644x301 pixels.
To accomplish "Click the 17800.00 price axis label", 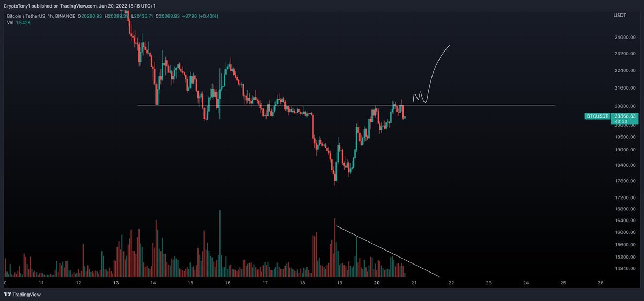I will (x=626, y=181).
